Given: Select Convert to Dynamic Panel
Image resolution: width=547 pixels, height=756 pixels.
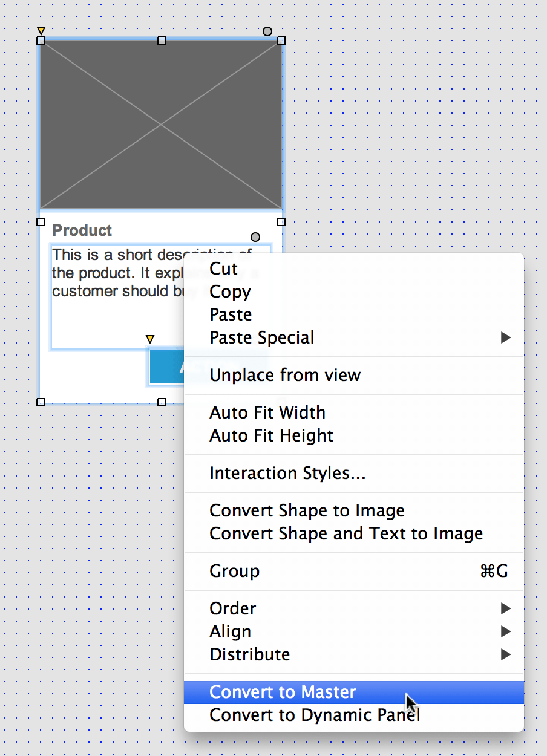Looking at the screenshot, I should pos(354,715).
